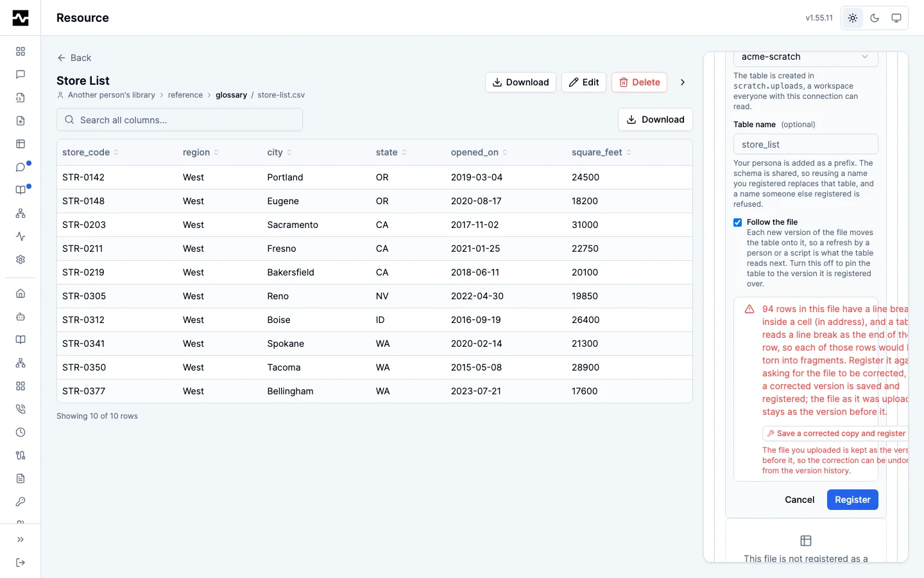Focus the Search all columns field
Viewport: 924px width, 578px height.
[x=180, y=120]
